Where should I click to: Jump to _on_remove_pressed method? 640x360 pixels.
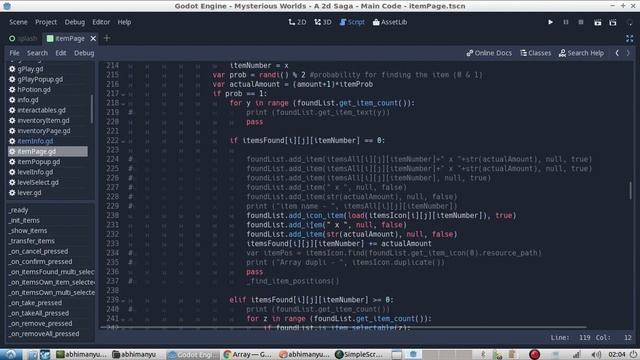tap(41, 323)
